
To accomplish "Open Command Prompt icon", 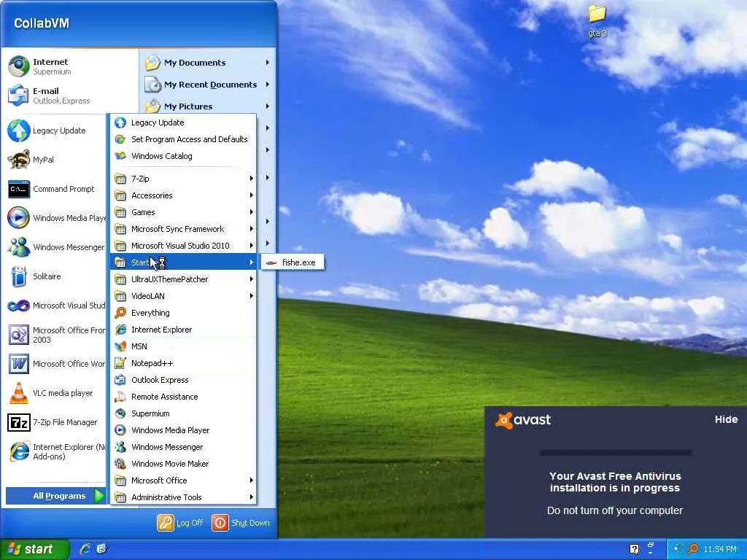I will (19, 189).
